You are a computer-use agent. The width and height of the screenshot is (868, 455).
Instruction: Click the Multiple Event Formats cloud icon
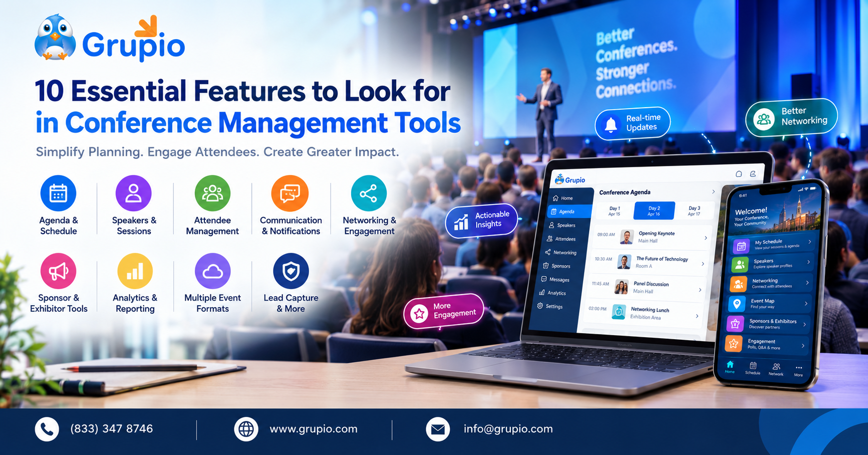click(212, 271)
